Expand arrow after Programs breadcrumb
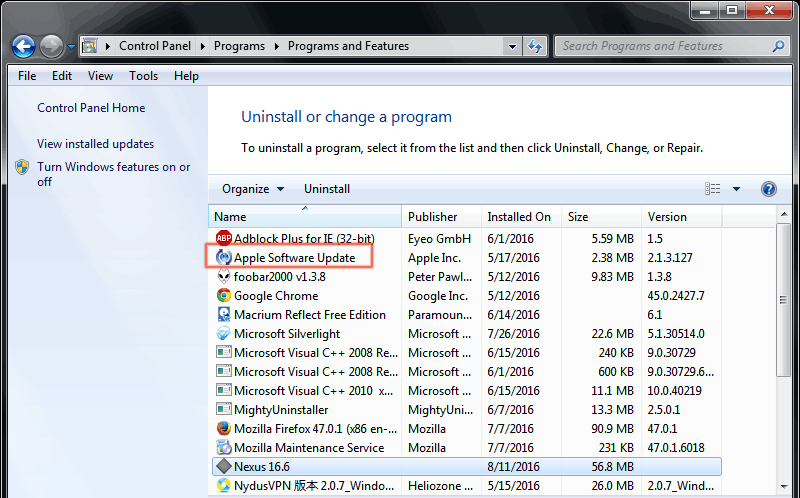 pos(277,46)
